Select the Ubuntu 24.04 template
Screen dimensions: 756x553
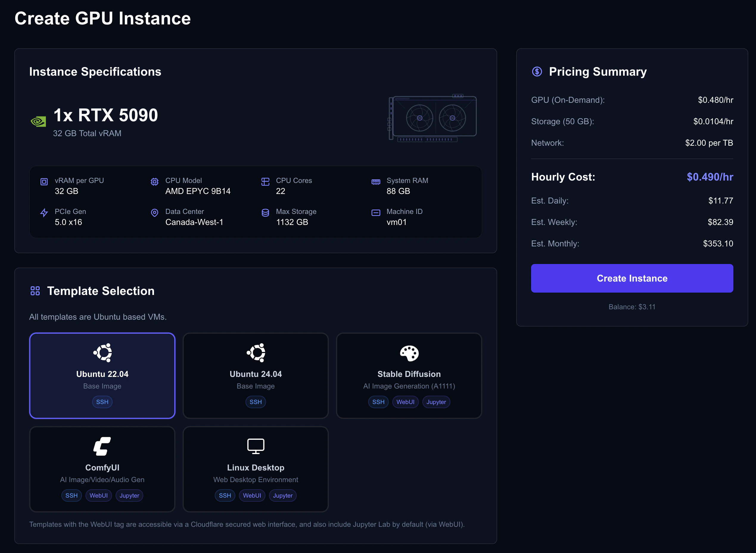click(255, 376)
